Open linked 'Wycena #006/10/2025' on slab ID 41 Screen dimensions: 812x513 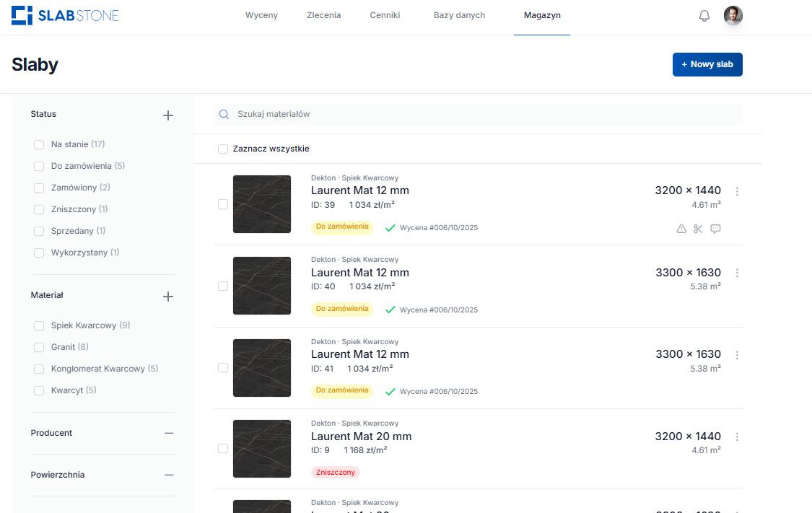[x=438, y=392]
